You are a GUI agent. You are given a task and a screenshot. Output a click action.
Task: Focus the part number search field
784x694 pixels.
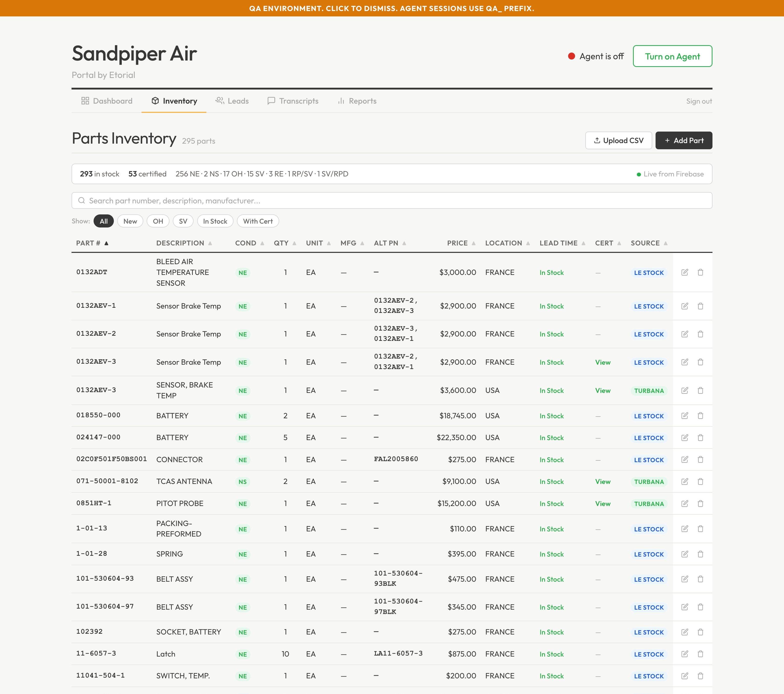[392, 201]
